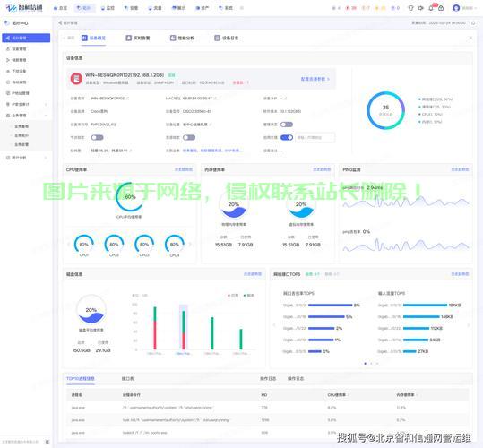Screen dimensions: 483x448
Task: Toggle the switch in the left column of device info
Action: 97,137
